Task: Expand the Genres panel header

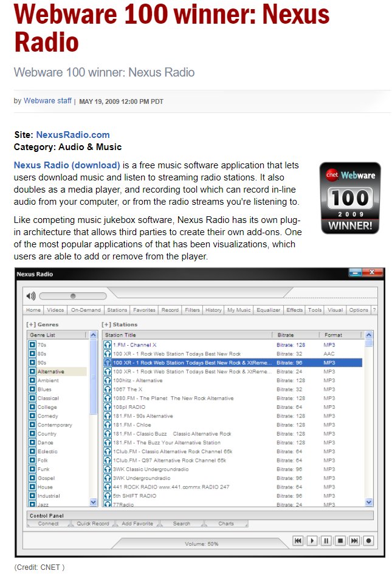Action: [43, 324]
